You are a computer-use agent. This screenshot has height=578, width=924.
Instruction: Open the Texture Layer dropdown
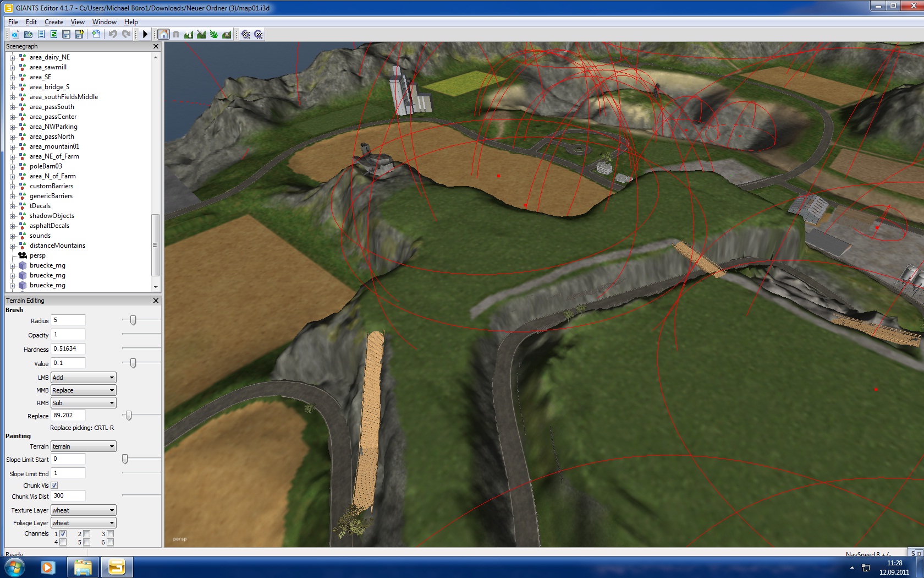click(x=84, y=510)
